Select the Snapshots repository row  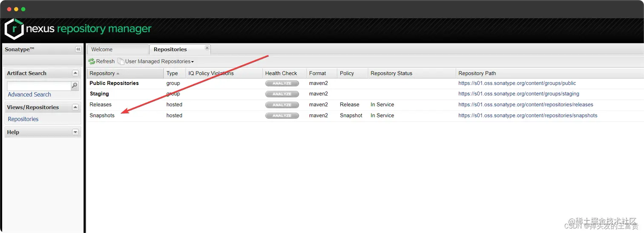click(365, 116)
